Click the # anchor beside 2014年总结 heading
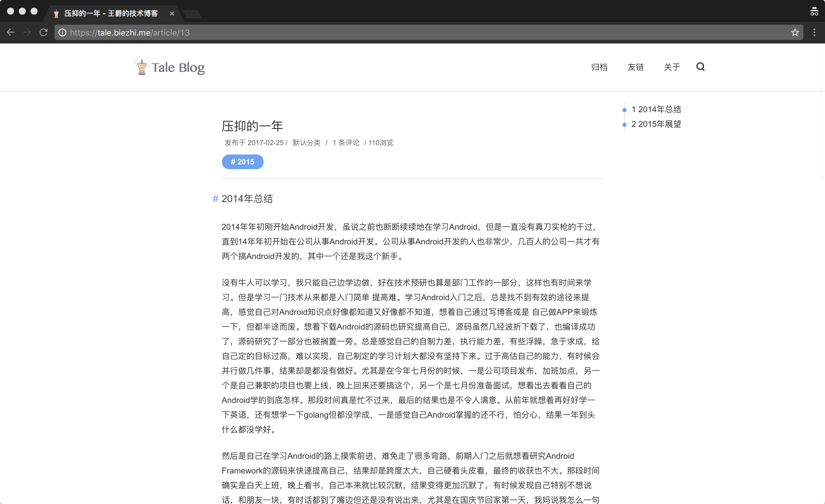The width and height of the screenshot is (825, 504). 215,199
